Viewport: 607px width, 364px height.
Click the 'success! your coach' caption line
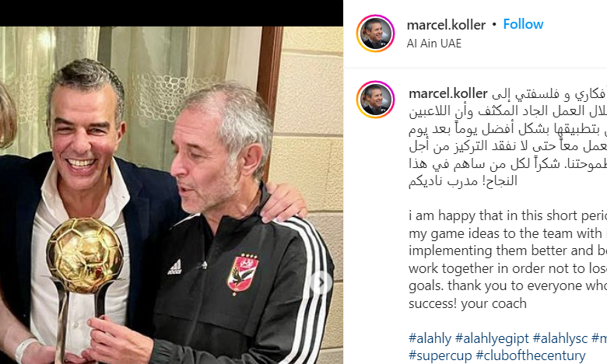[x=468, y=303]
